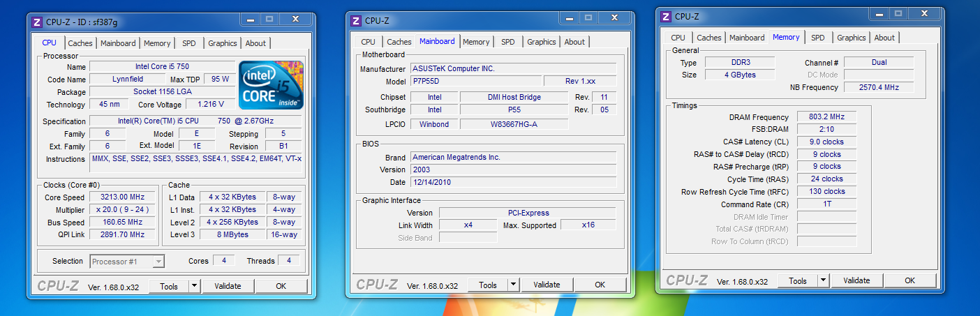Go to CPU tab in the Memory window

tap(678, 38)
